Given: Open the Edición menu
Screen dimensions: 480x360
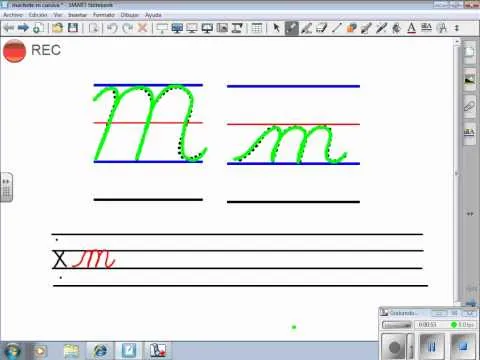Looking at the screenshot, I should (x=38, y=15).
